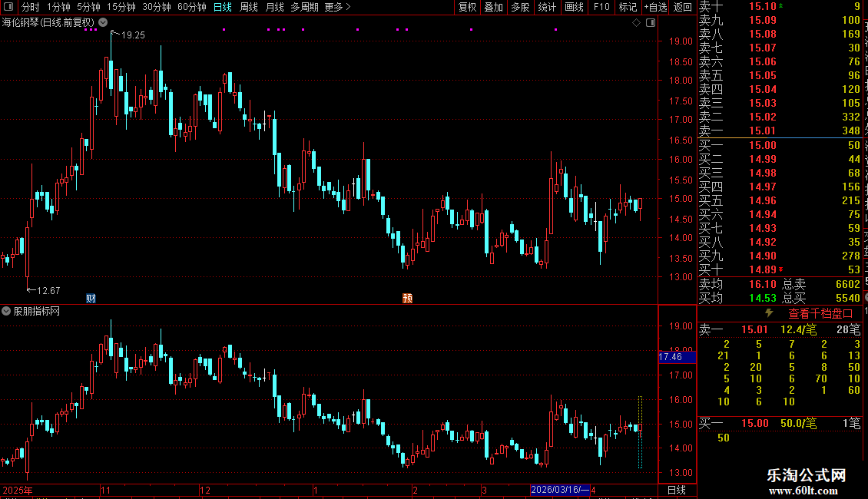The image size is (868, 499).
Task: Switch to 分时 intraday view
Action: click(31, 7)
